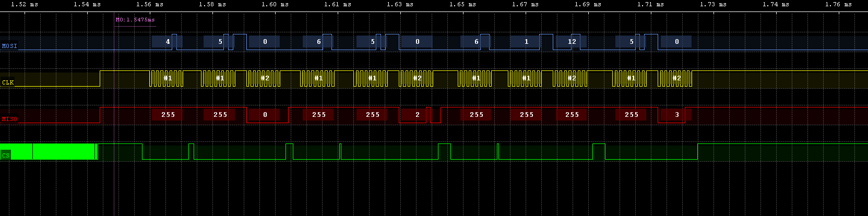Image resolution: width=868 pixels, height=216 pixels.
Task: Click the first MISO 255 byte
Action: (x=168, y=115)
